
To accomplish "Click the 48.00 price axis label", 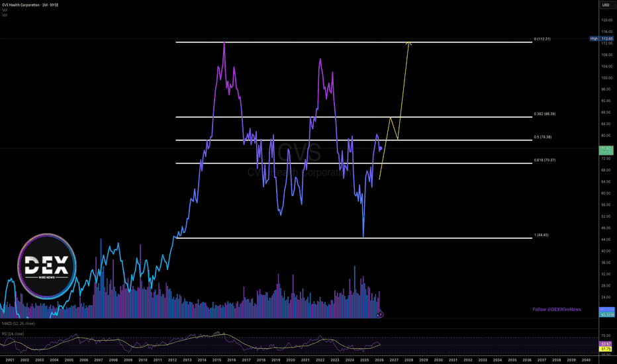I will click(606, 228).
